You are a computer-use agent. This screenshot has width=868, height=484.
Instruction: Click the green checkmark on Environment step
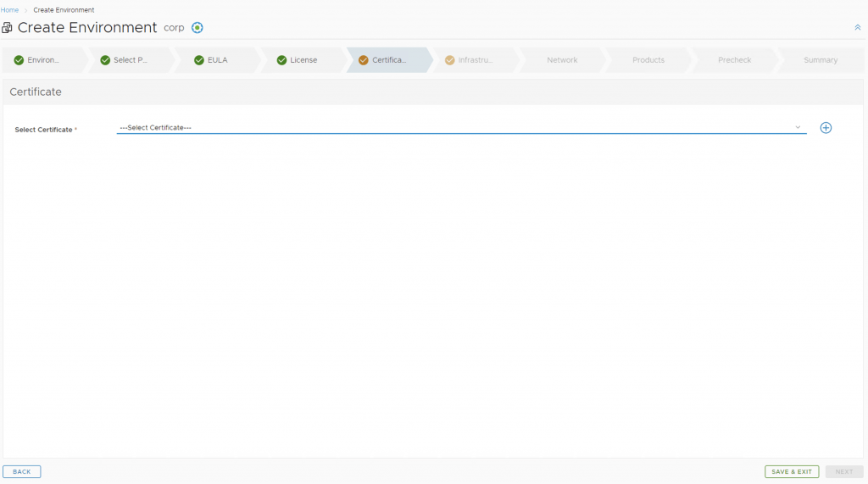click(x=19, y=60)
